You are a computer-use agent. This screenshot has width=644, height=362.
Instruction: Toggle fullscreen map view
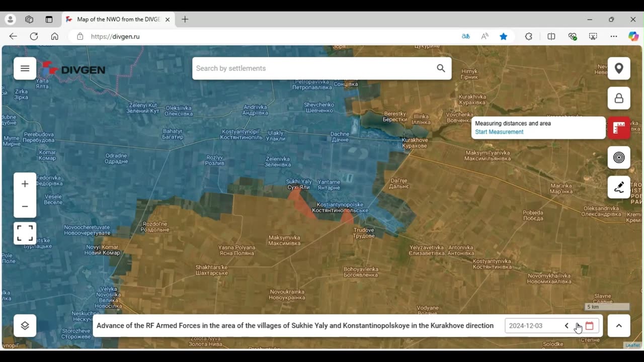click(25, 233)
